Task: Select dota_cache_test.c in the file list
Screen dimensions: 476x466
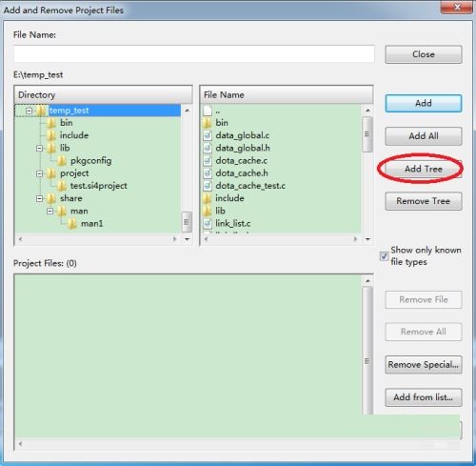Action: click(250, 186)
